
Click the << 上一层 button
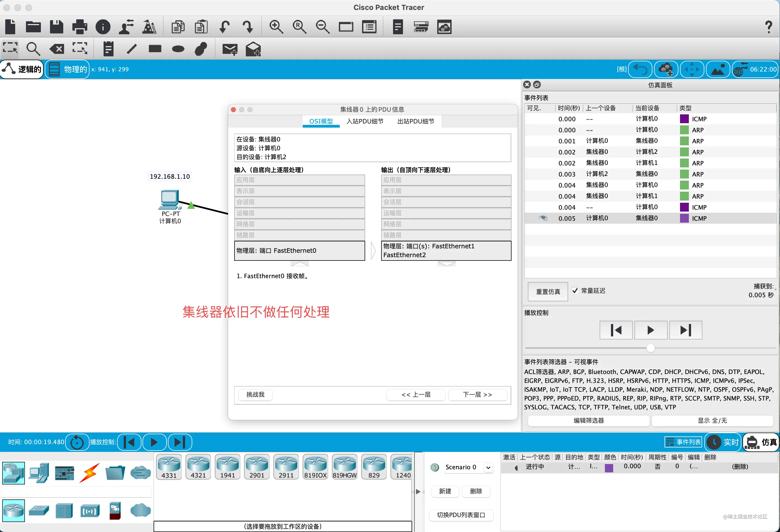[416, 395]
